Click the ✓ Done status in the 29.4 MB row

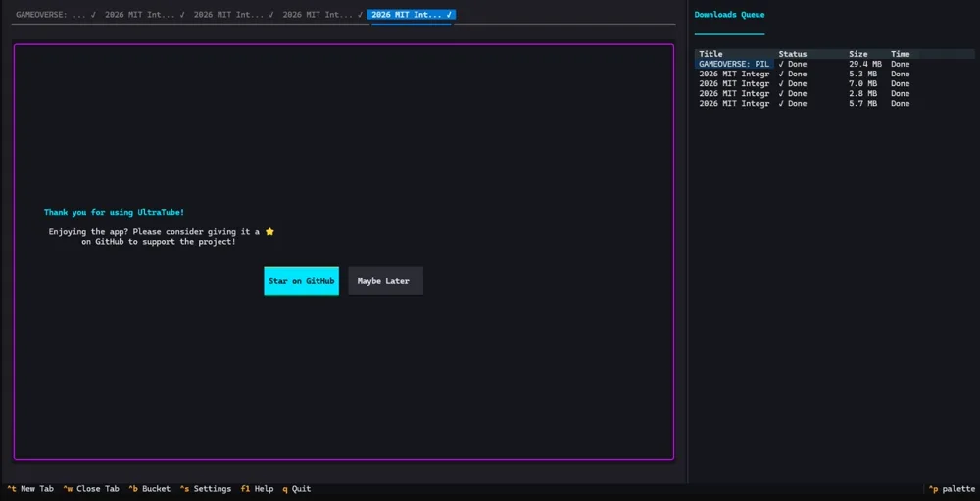coord(793,64)
